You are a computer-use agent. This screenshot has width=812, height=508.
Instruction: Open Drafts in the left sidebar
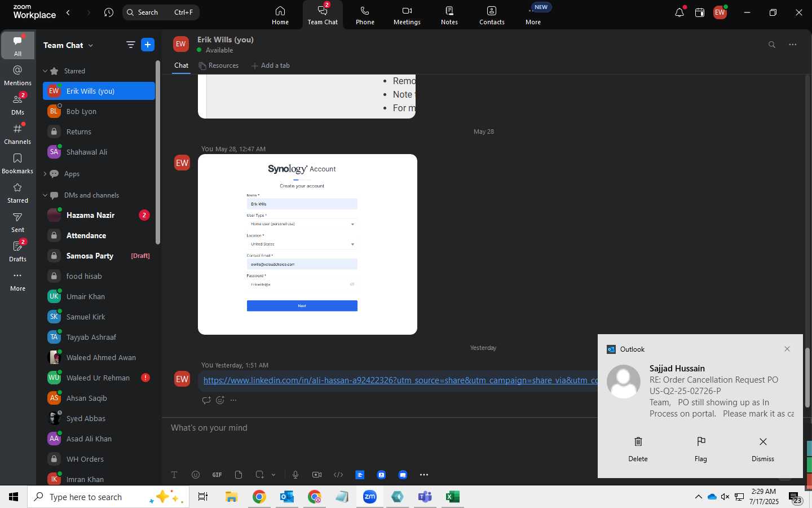[17, 251]
